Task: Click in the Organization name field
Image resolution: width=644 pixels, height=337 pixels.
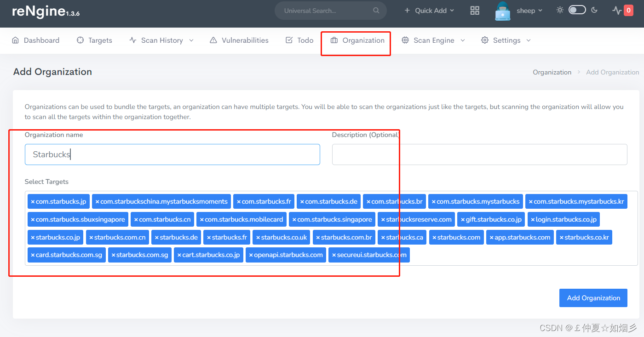Action: (172, 154)
